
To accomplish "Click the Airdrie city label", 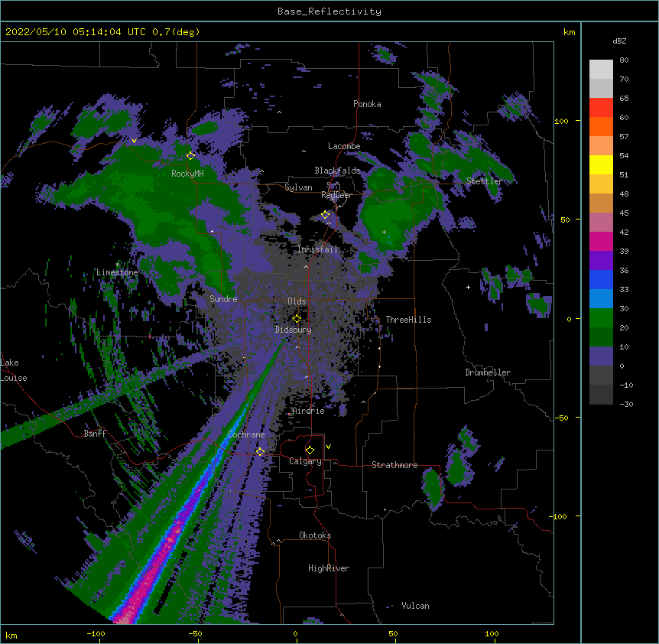I will coord(309,411).
